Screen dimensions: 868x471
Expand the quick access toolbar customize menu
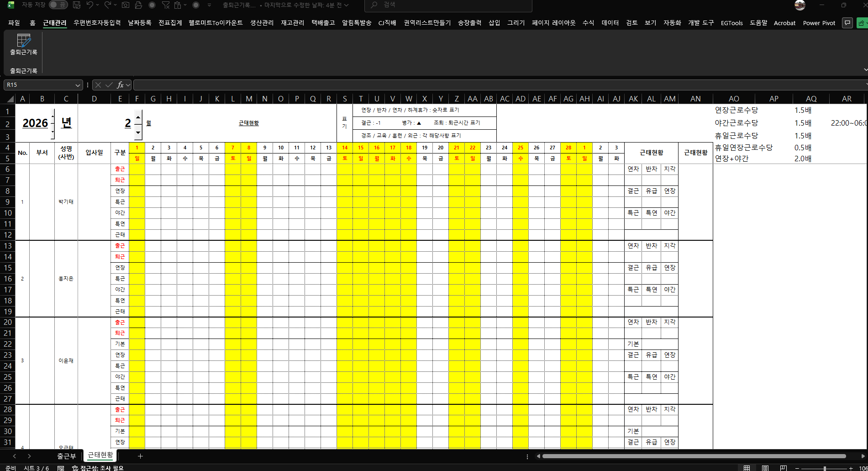pos(209,5)
